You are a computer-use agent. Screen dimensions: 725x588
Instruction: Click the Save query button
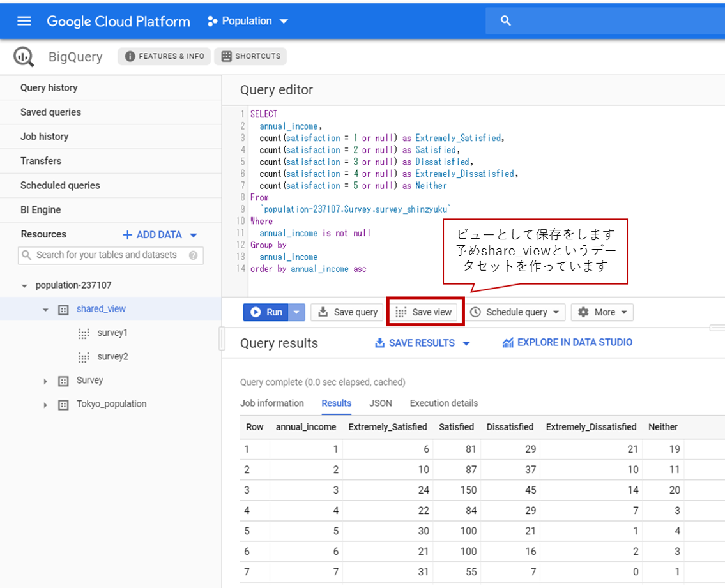tap(347, 312)
